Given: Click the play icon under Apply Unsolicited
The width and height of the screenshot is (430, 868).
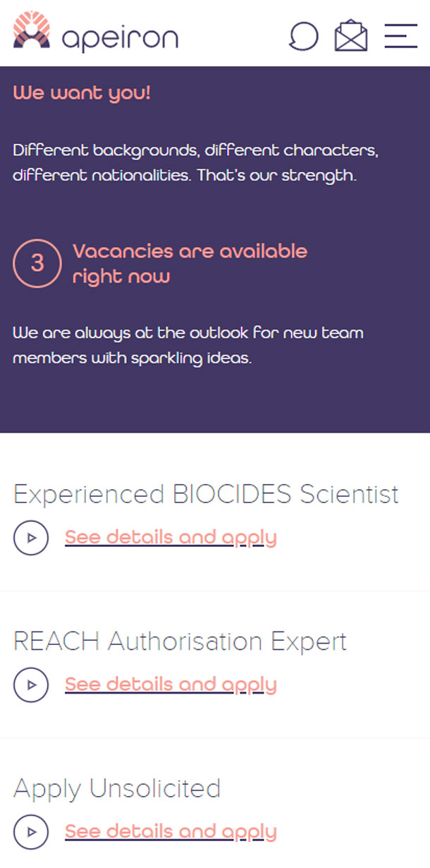Looking at the screenshot, I should tap(31, 831).
